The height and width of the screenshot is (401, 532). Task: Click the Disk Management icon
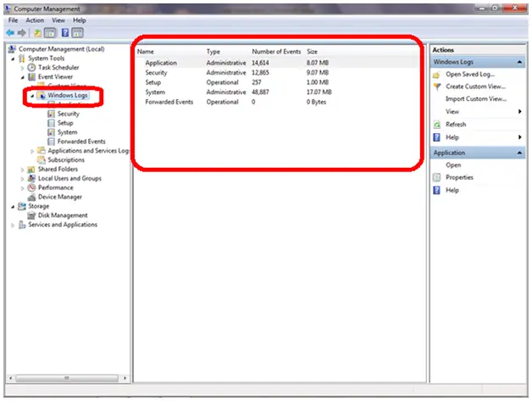point(31,215)
